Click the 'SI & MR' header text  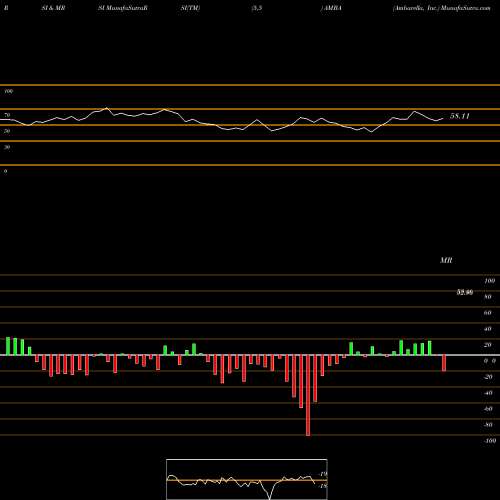point(53,8)
